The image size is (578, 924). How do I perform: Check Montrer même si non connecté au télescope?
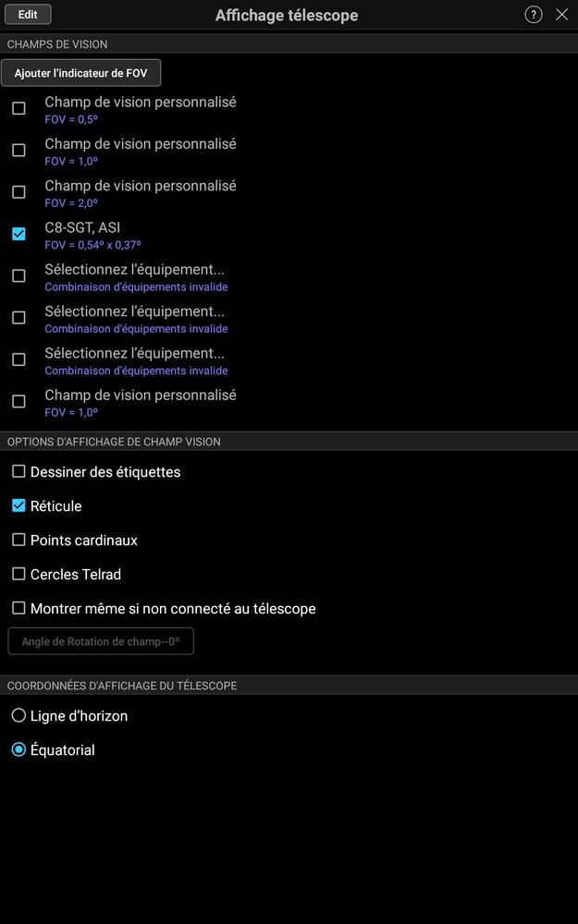[18, 608]
